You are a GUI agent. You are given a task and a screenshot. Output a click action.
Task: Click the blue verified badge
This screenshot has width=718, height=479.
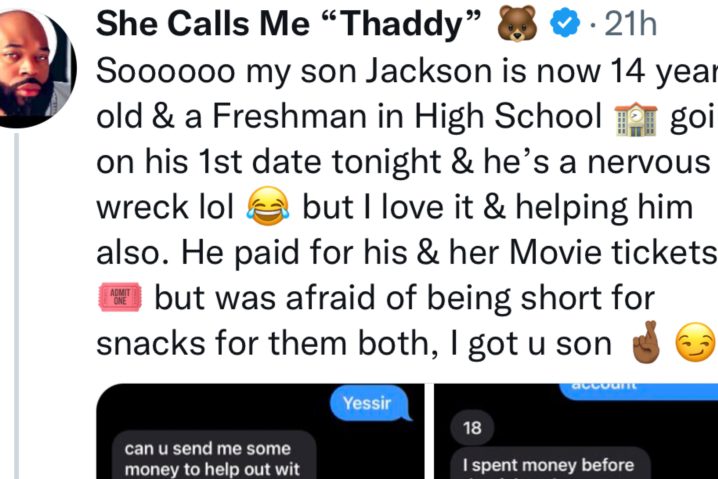565,24
